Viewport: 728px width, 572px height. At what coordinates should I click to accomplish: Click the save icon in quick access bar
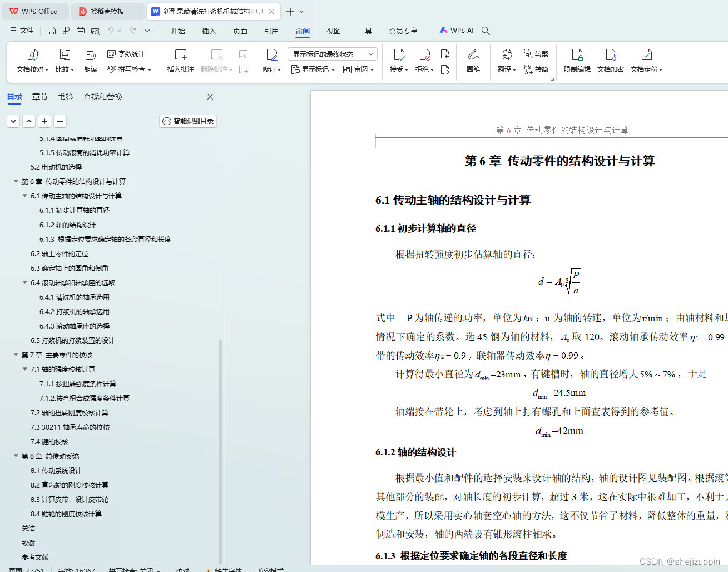(x=52, y=31)
